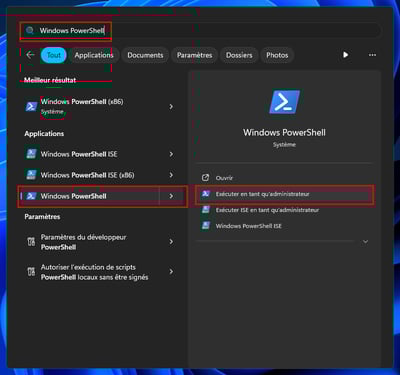Expand Windows PowerShell ISE (x86) chevron
Image resolution: width=400 pixels, height=375 pixels.
pos(171,175)
